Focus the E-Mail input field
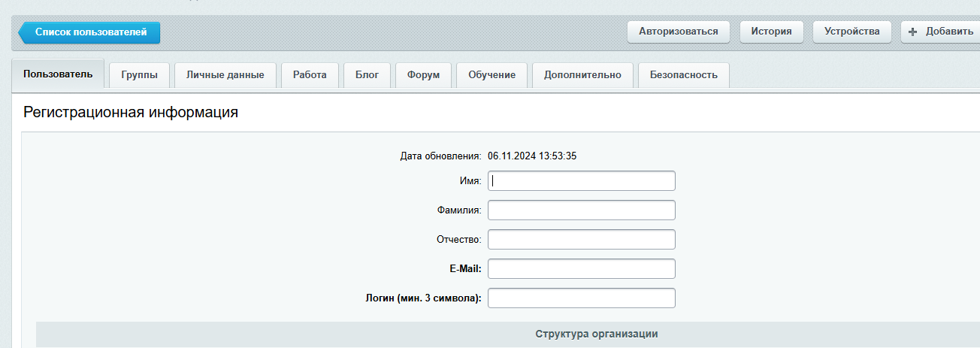 tap(582, 269)
